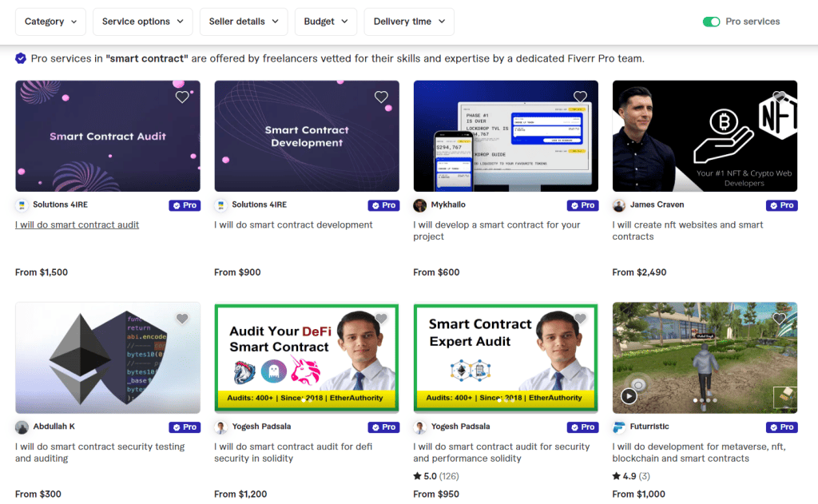This screenshot has width=818, height=504.
Task: Open "I will do smart contract audit" link
Action: tap(77, 225)
